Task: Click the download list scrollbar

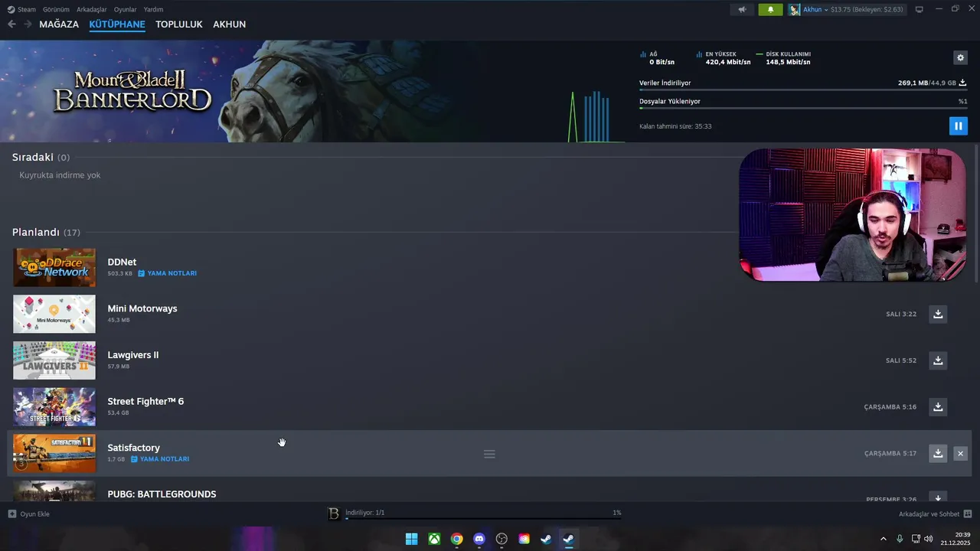Action: point(976,213)
